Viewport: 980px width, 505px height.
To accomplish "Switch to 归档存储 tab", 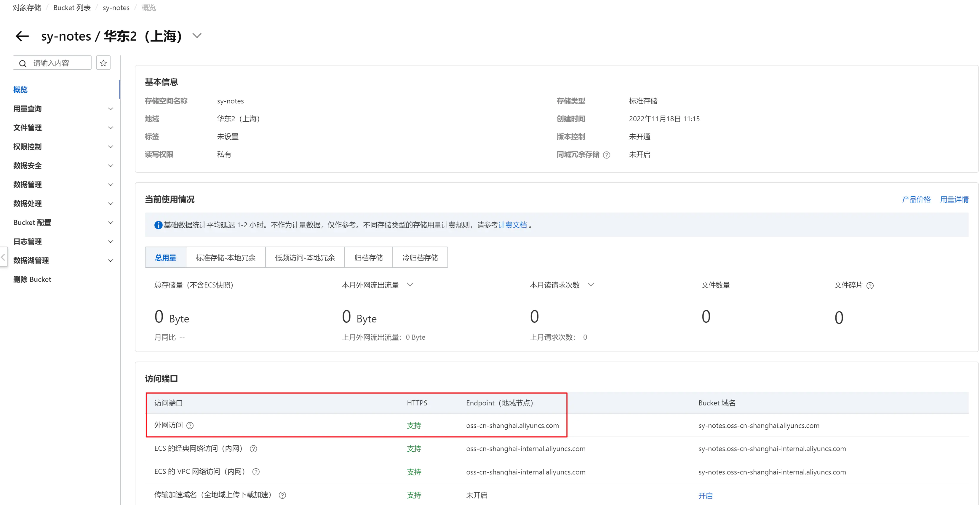I will pyautogui.click(x=368, y=258).
